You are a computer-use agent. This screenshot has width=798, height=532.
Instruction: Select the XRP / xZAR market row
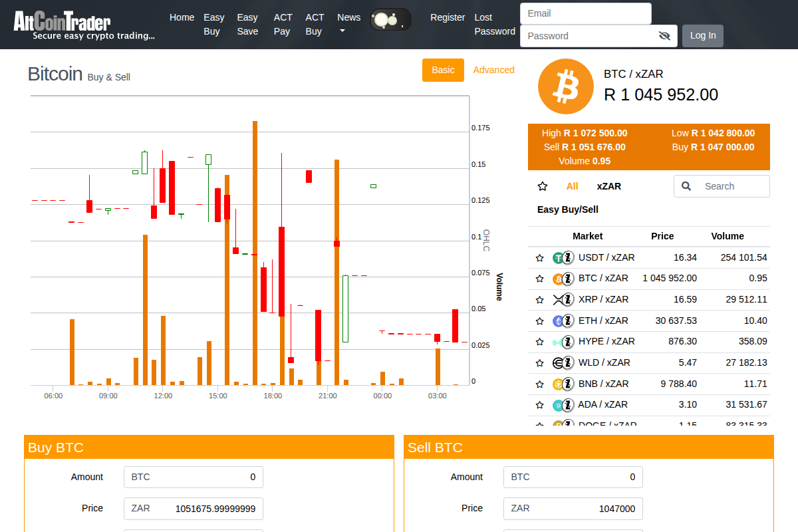coord(649,300)
